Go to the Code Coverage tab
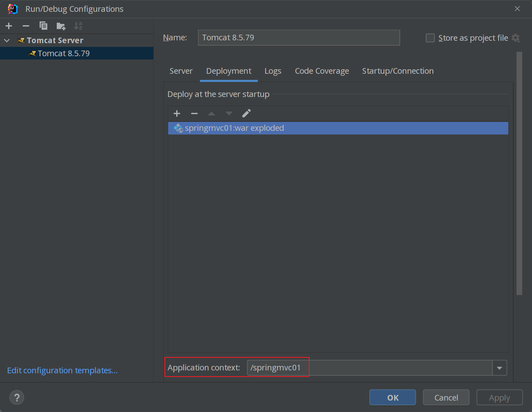532x412 pixels. click(x=322, y=71)
